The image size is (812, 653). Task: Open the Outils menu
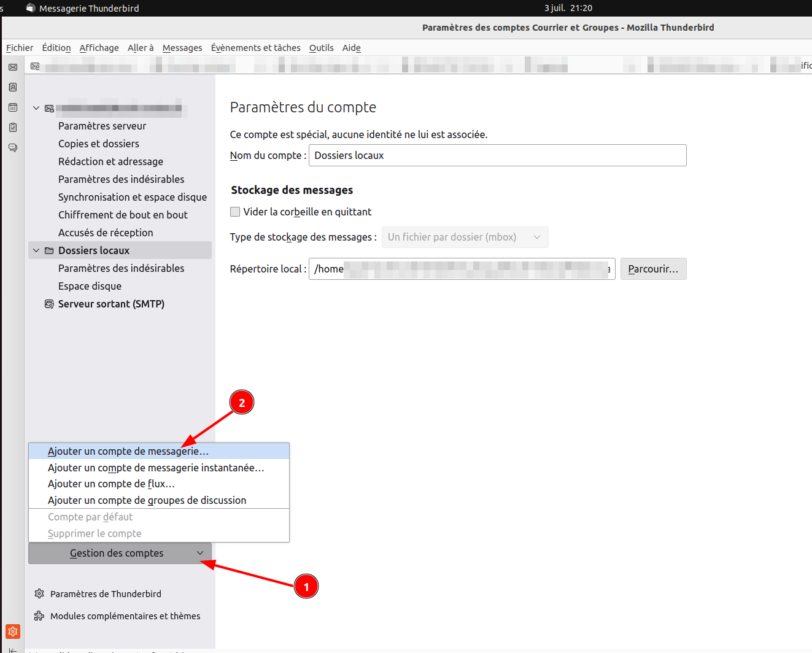pos(321,48)
